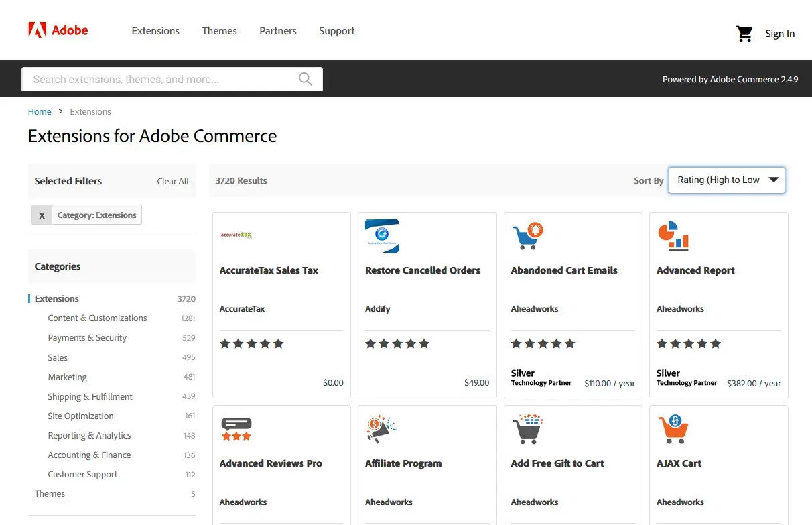Select Site Optimization category

point(80,416)
